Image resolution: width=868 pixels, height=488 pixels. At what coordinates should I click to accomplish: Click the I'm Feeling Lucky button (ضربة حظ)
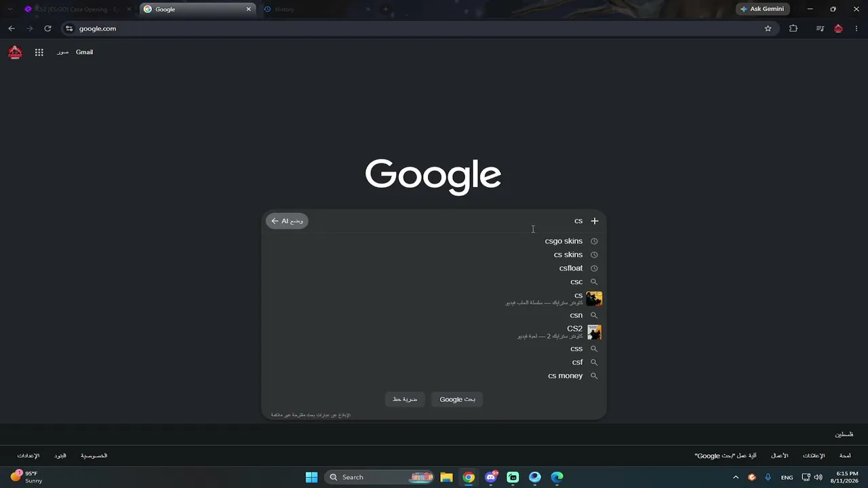[405, 399]
